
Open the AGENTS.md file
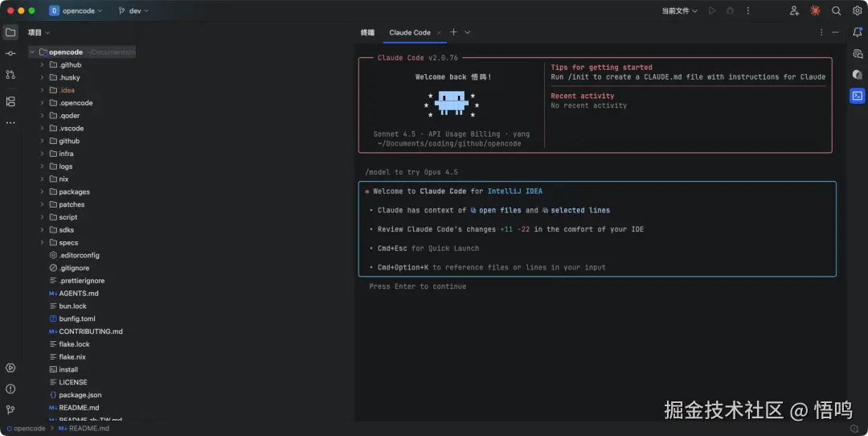pyautogui.click(x=79, y=294)
